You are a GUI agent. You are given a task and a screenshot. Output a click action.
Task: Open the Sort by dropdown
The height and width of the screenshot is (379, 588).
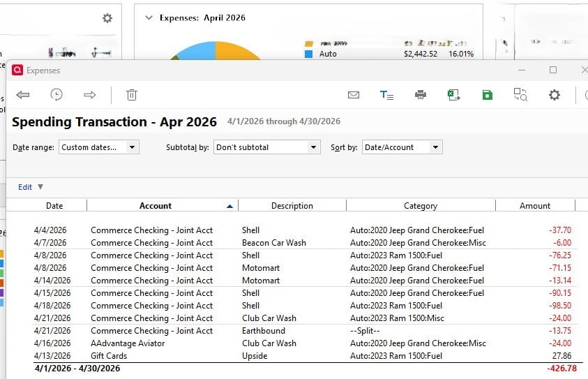[x=402, y=147]
